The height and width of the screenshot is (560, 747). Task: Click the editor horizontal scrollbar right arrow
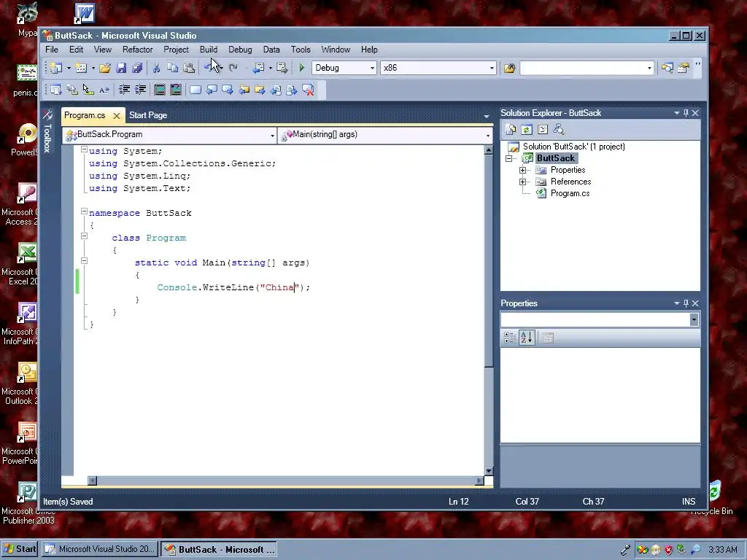point(479,481)
